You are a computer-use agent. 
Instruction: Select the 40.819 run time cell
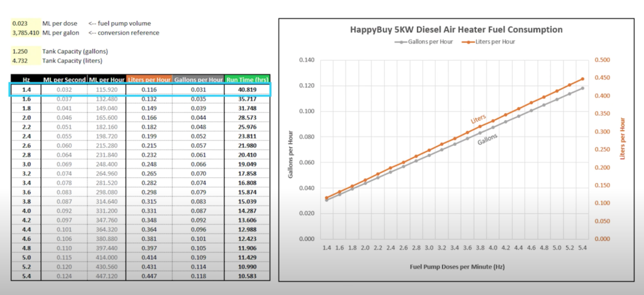click(x=247, y=90)
